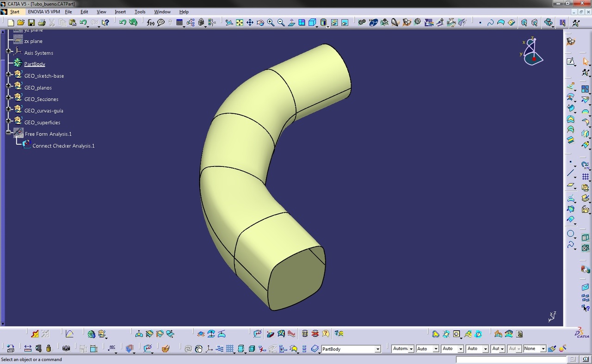The image size is (592, 364).
Task: Activate the Rotate view tool
Action: tap(260, 22)
